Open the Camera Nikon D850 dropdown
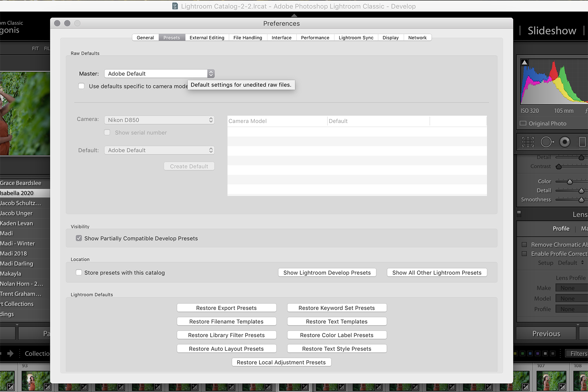 click(159, 120)
